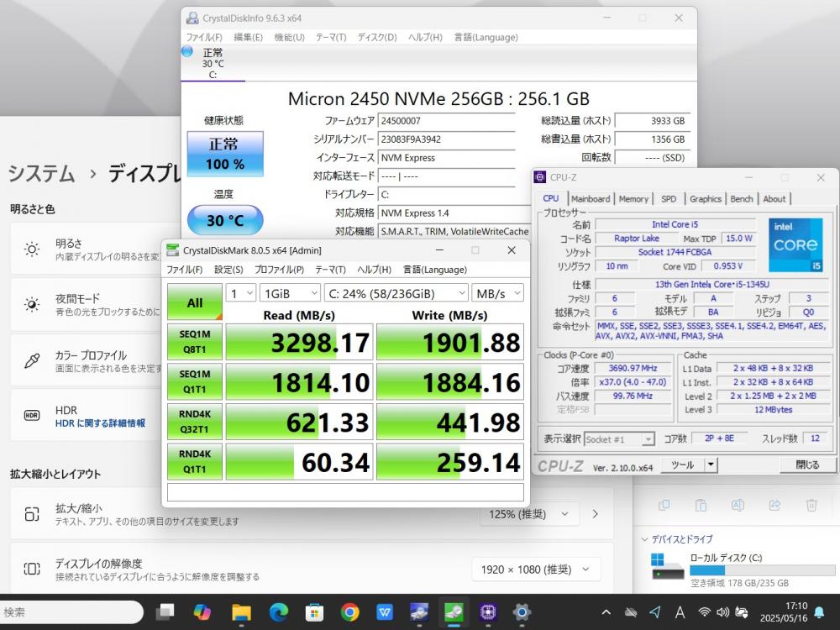The width and height of the screenshot is (840, 630).
Task: Show hidden system tray icons
Action: pyautogui.click(x=606, y=612)
